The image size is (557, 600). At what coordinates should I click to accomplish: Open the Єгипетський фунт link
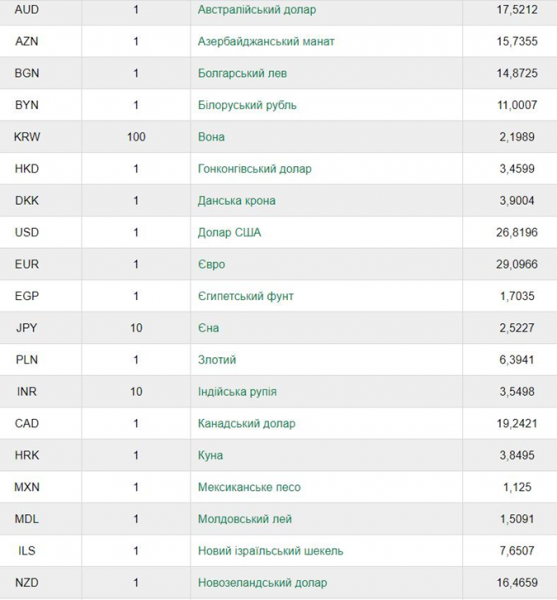[246, 296]
